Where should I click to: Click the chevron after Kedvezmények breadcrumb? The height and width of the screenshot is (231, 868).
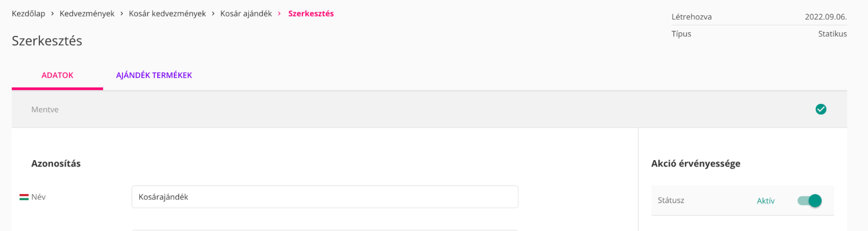point(122,14)
